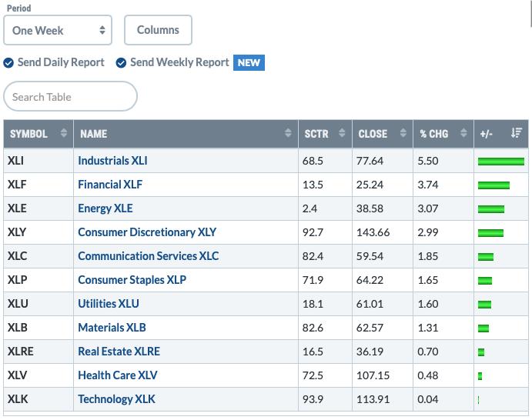Toggle Send Daily Report checkbox
Viewport: 532px width, 420px height.
(x=8, y=63)
